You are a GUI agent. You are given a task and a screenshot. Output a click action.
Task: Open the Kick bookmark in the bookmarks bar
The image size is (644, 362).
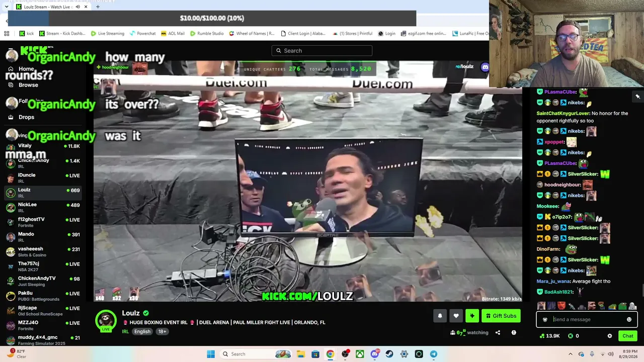[x=27, y=34]
